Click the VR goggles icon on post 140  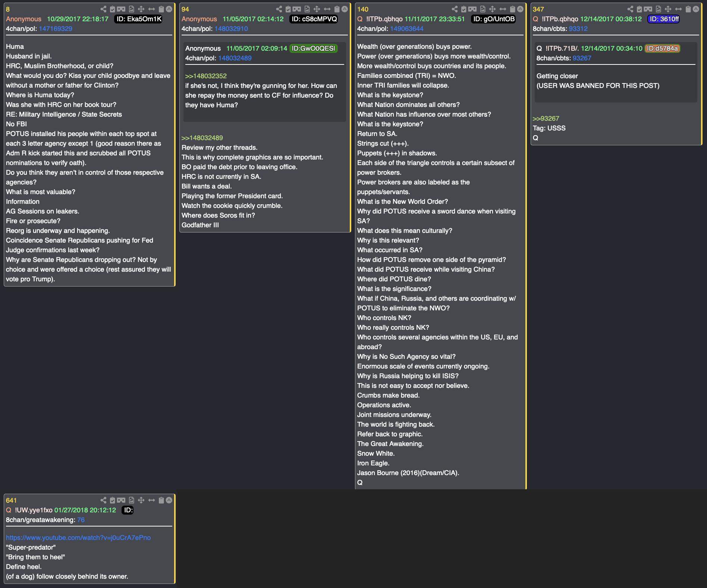click(x=472, y=9)
